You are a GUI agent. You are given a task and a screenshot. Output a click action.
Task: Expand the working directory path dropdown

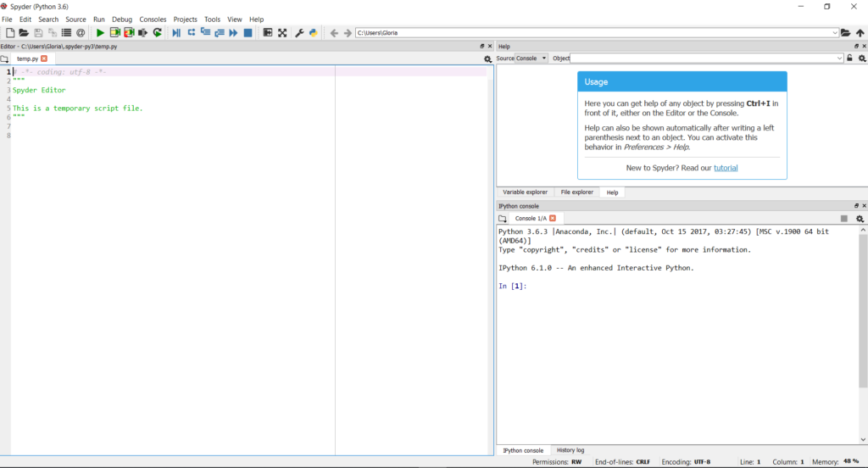[835, 33]
